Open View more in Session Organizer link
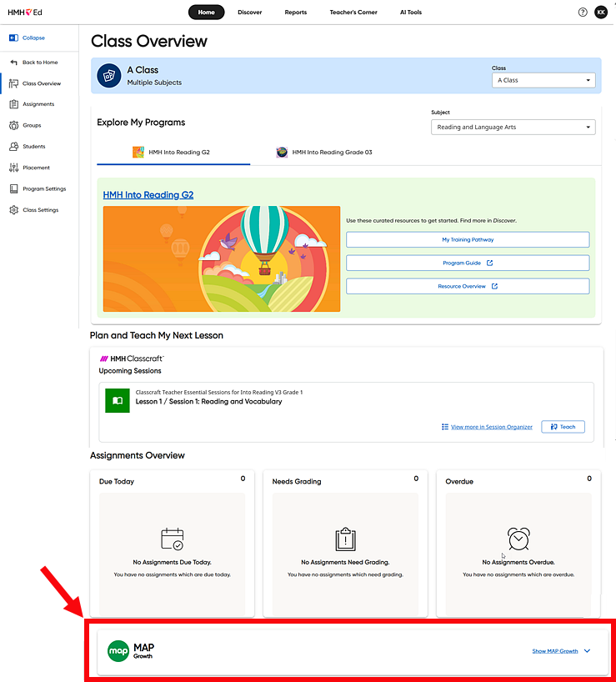 tap(491, 427)
